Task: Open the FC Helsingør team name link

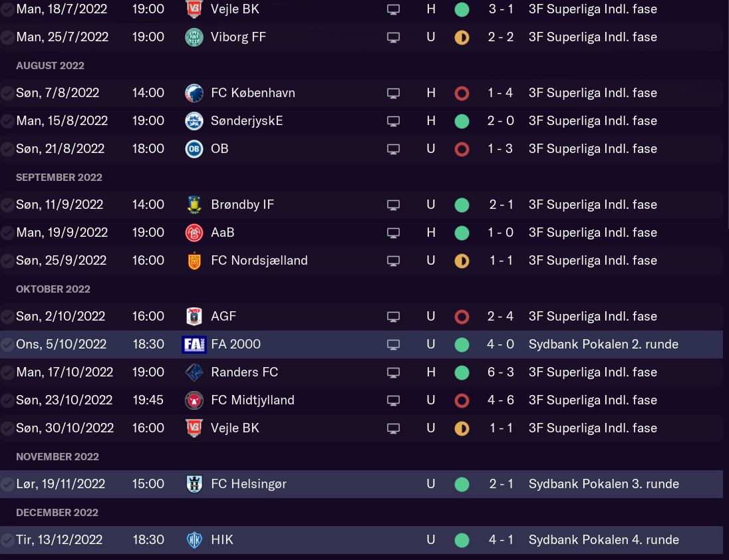Action: click(248, 484)
